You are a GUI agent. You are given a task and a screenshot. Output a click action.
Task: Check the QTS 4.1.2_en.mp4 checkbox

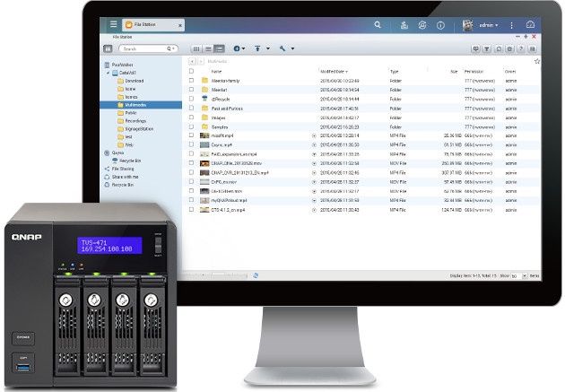coord(191,209)
